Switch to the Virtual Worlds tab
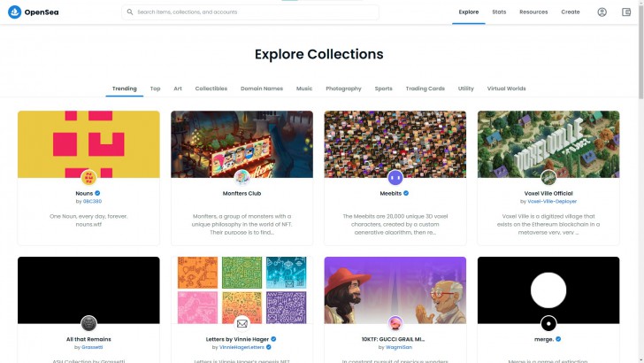This screenshot has width=644, height=363. coord(506,89)
